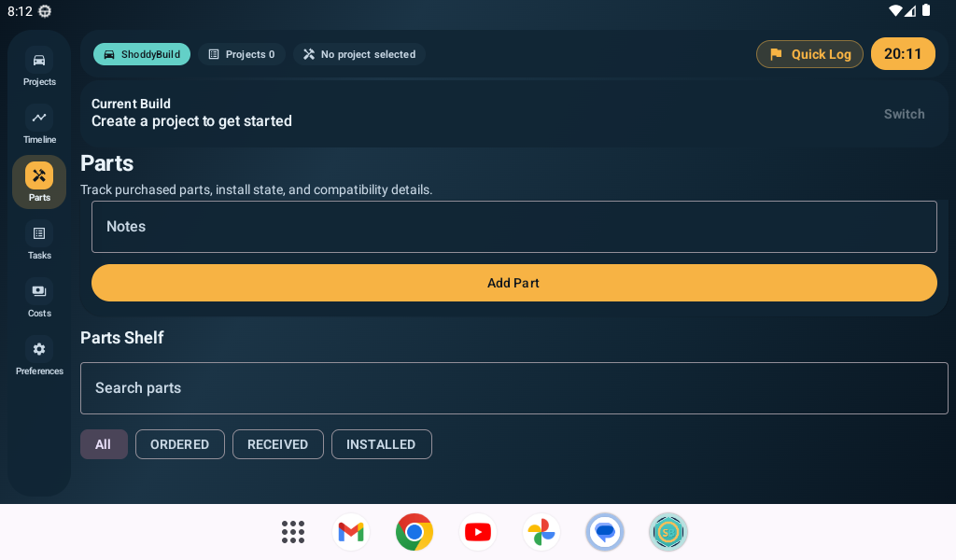Open the Timeline section in sidebar

coord(39,125)
